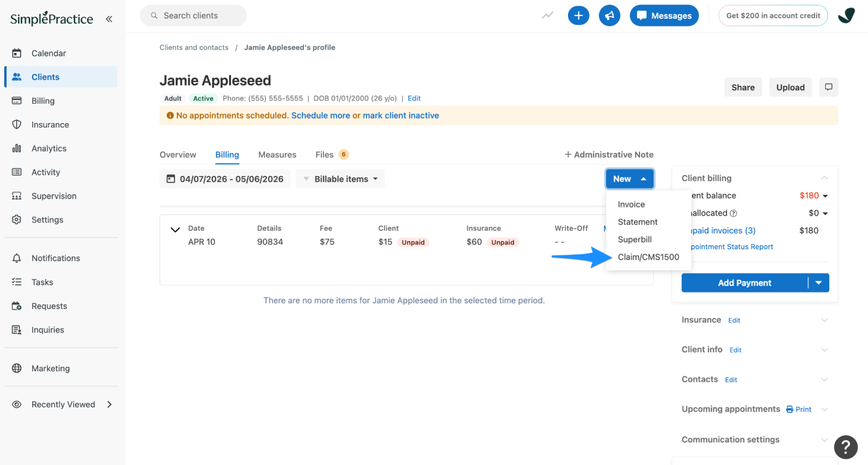Select the Clients sidebar item

(x=61, y=77)
